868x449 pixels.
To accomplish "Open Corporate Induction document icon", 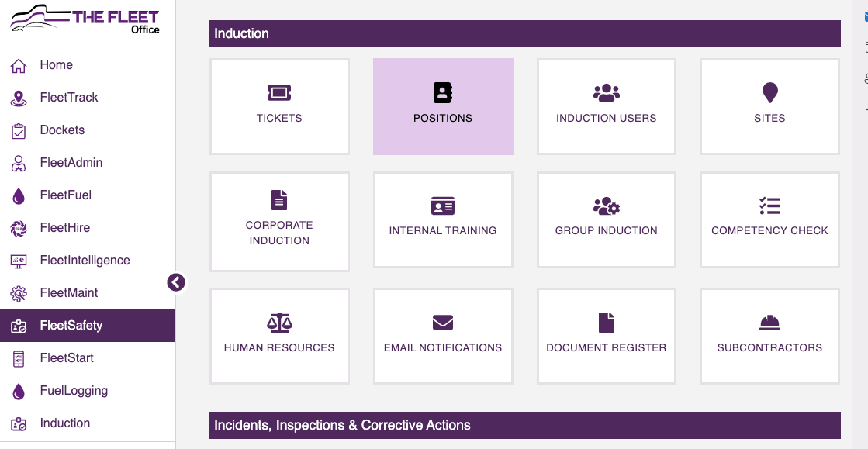I will [x=279, y=200].
